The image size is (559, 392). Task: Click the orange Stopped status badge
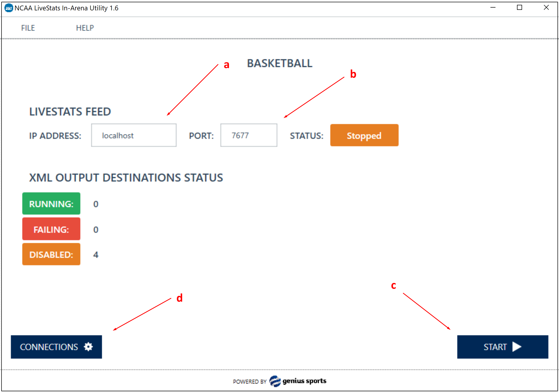coord(364,135)
